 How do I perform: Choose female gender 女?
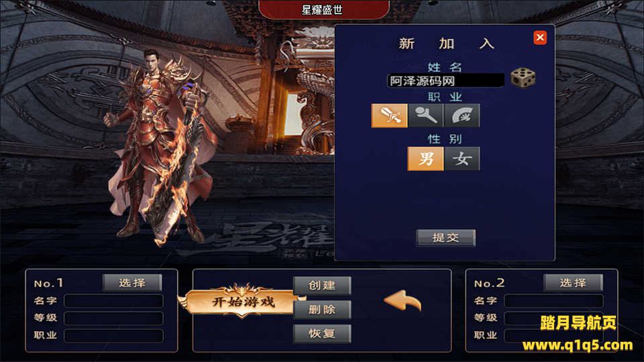[x=462, y=158]
